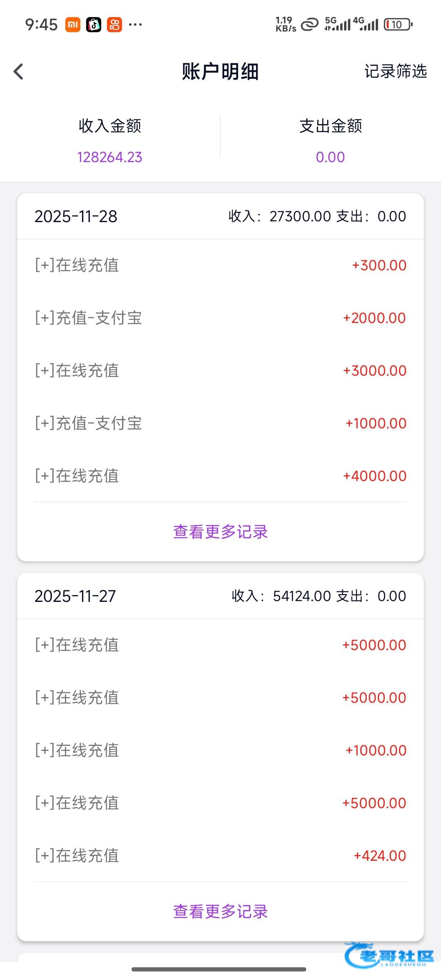Open the +4000.00 在线充值 record
This screenshot has height=980, width=441.
(220, 476)
